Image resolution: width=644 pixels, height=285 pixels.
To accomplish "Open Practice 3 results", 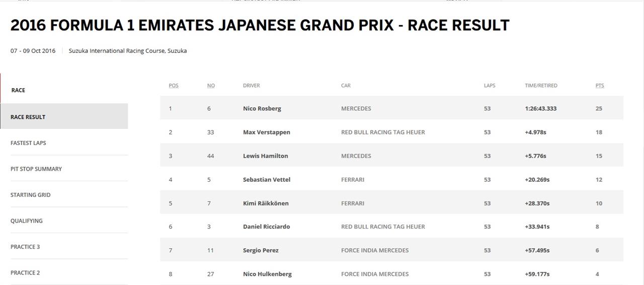I will pyautogui.click(x=25, y=247).
